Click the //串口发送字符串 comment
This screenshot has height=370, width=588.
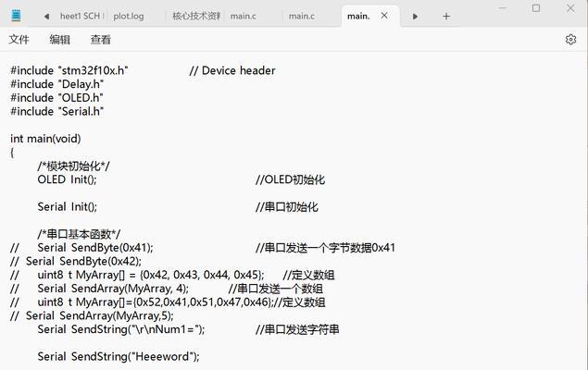click(x=297, y=329)
